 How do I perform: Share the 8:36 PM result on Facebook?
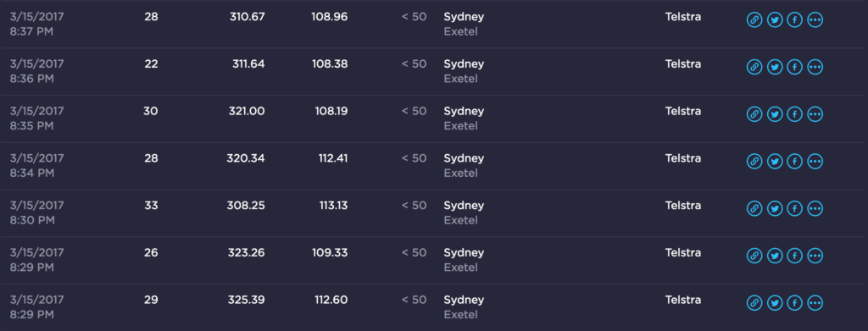794,68
